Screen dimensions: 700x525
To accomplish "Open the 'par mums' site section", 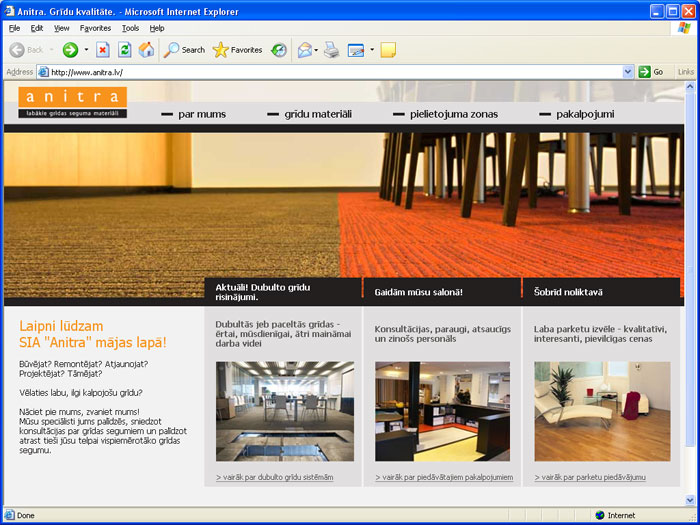I will [202, 114].
